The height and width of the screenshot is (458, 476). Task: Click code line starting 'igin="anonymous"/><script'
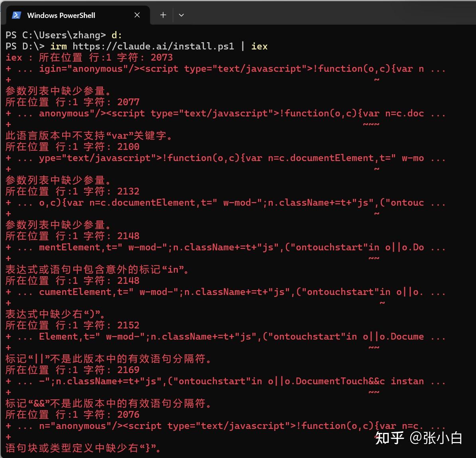click(226, 69)
